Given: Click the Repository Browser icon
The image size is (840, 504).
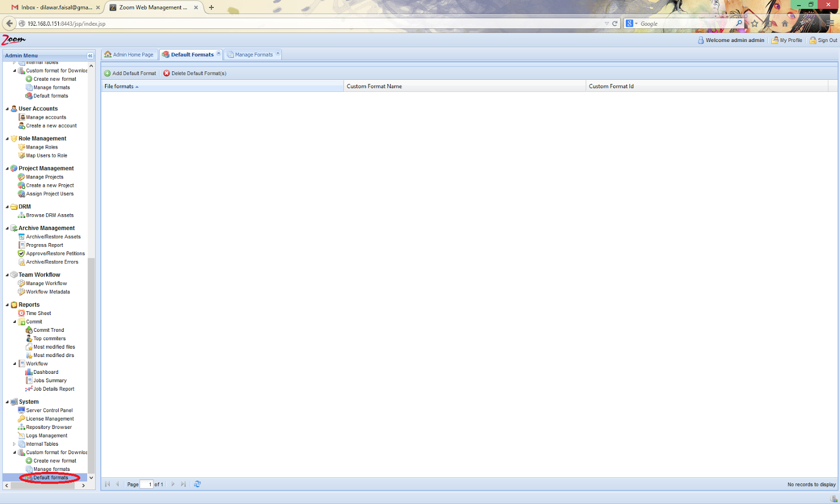Looking at the screenshot, I should (22, 427).
